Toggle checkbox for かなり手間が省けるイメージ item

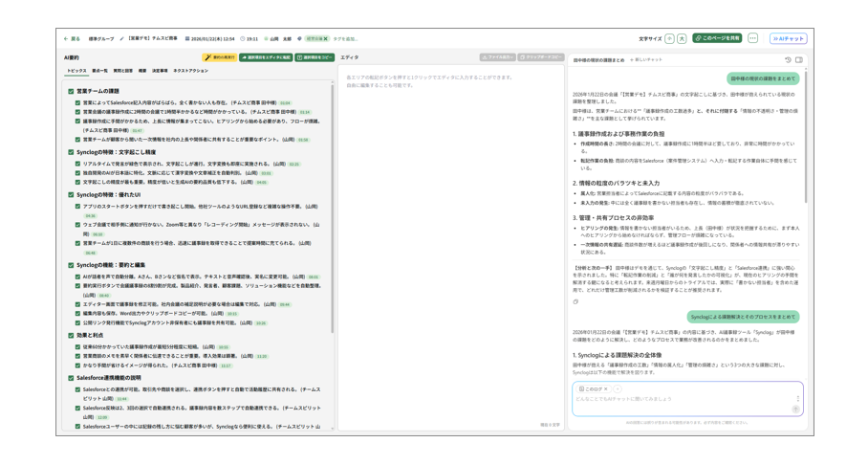(x=78, y=365)
